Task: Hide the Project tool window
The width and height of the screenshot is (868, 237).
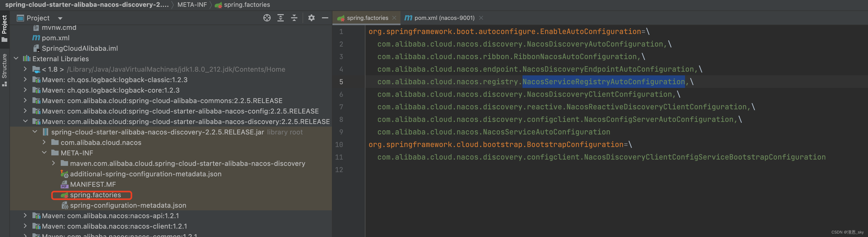Action: [x=325, y=18]
